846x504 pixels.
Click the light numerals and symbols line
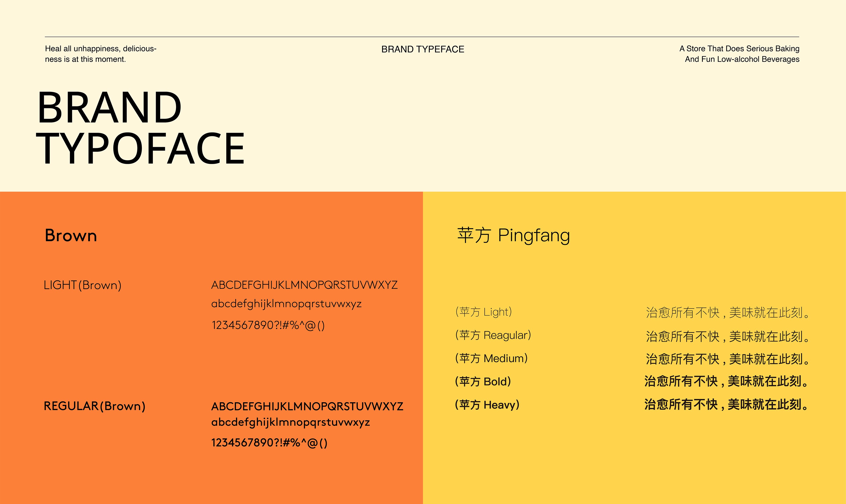(268, 325)
